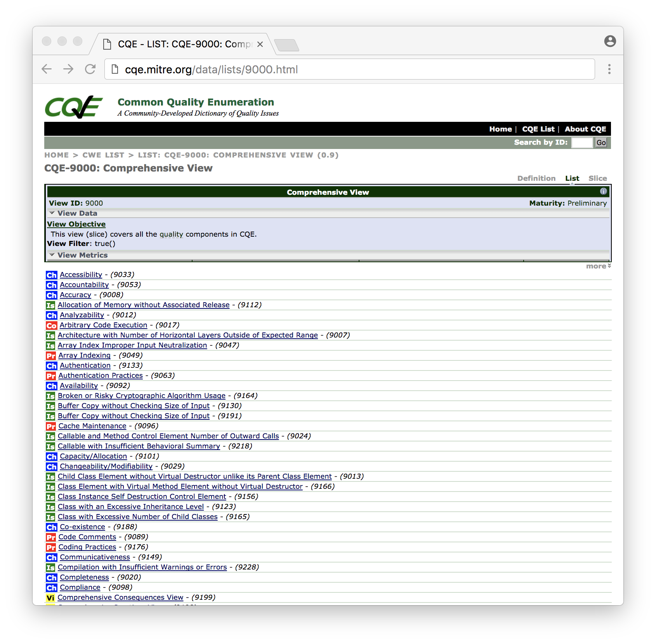656x644 pixels.
Task: Open the Broken or Risky Cryptographic Algorithm Usage link
Action: pos(141,396)
